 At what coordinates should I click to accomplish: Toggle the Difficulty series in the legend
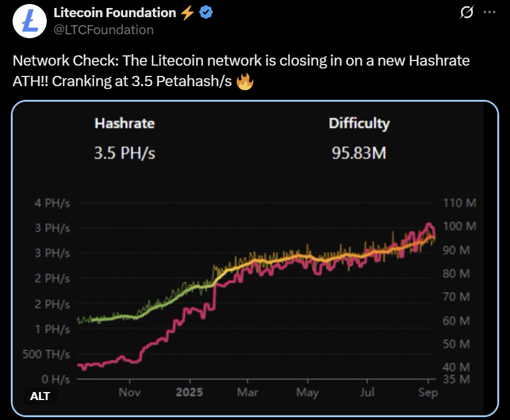[x=359, y=123]
